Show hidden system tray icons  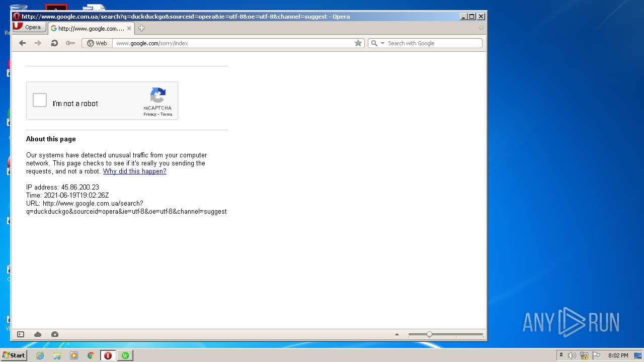click(x=561, y=355)
